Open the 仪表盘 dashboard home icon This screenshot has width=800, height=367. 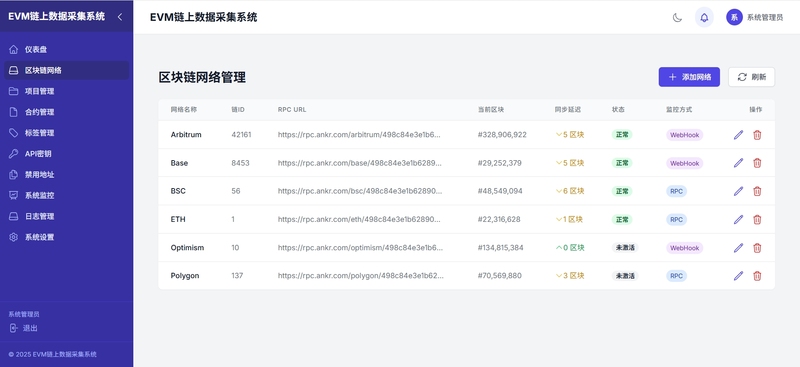[14, 50]
